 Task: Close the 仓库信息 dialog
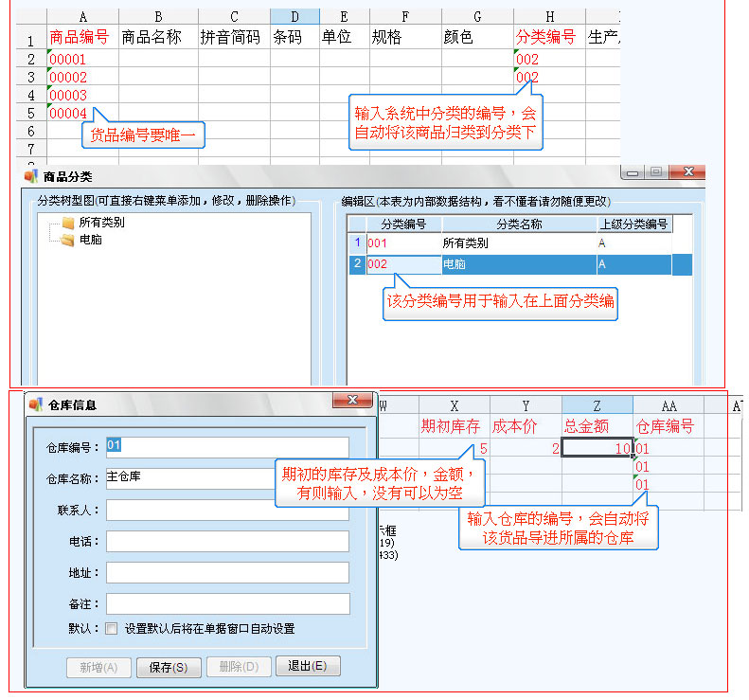(351, 400)
